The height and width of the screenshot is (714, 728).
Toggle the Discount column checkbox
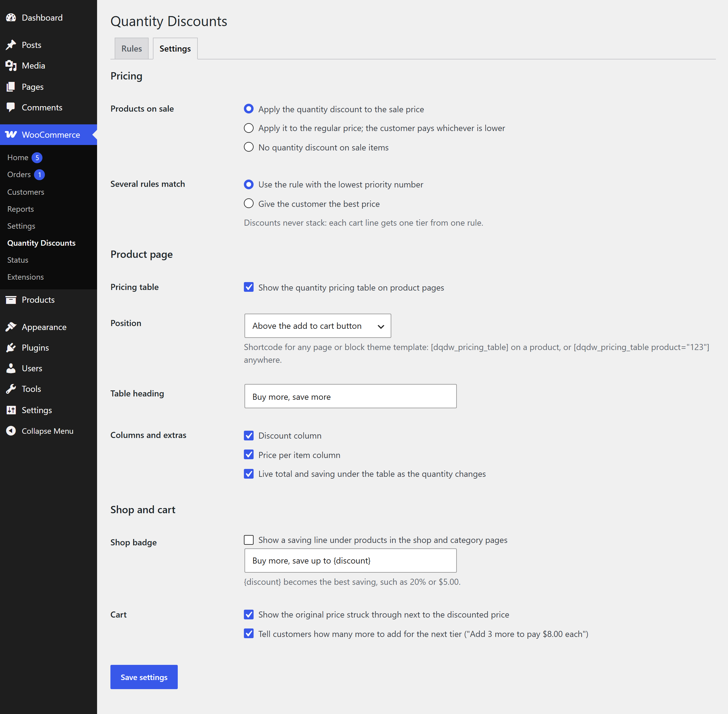click(x=249, y=435)
